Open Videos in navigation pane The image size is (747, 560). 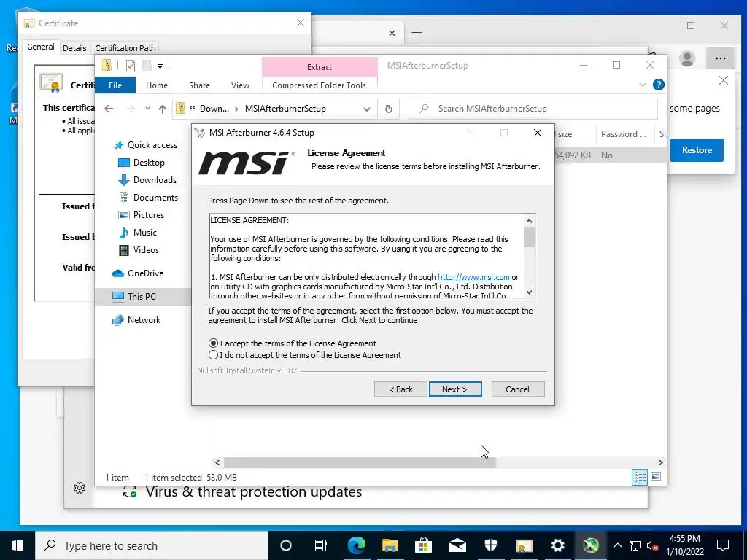138,250
